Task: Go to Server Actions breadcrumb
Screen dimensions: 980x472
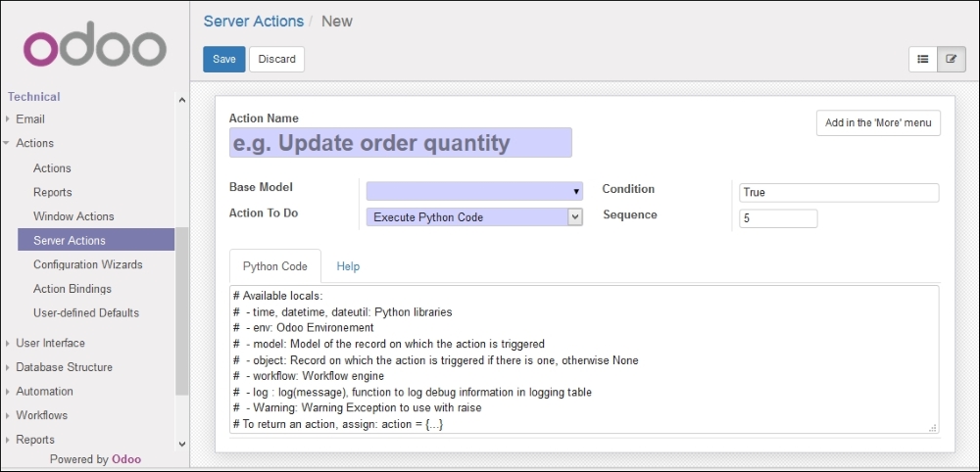Action: tap(253, 21)
